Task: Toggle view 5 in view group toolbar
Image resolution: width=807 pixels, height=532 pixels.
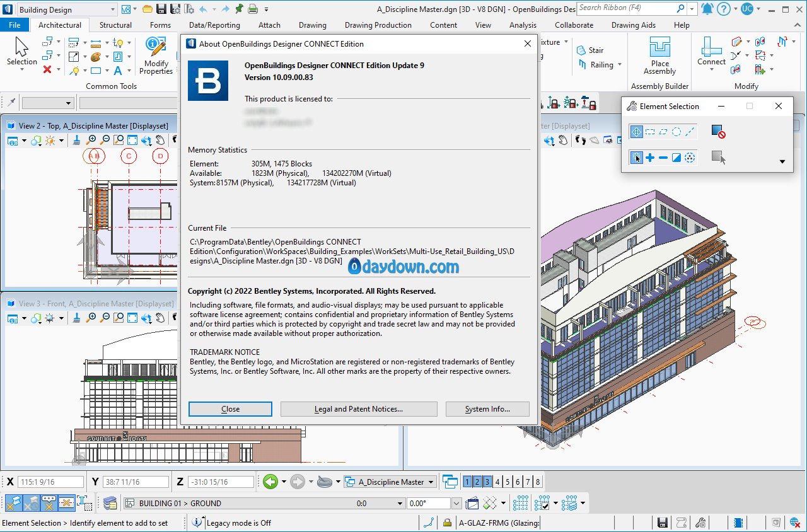Action: tap(508, 482)
